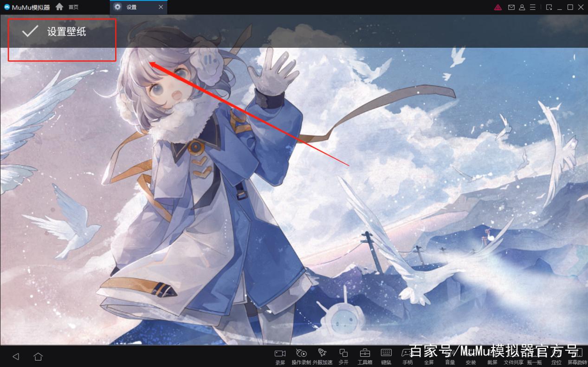
Task: Click the window-pin icon beside the minimize button
Action: pyautogui.click(x=549, y=7)
